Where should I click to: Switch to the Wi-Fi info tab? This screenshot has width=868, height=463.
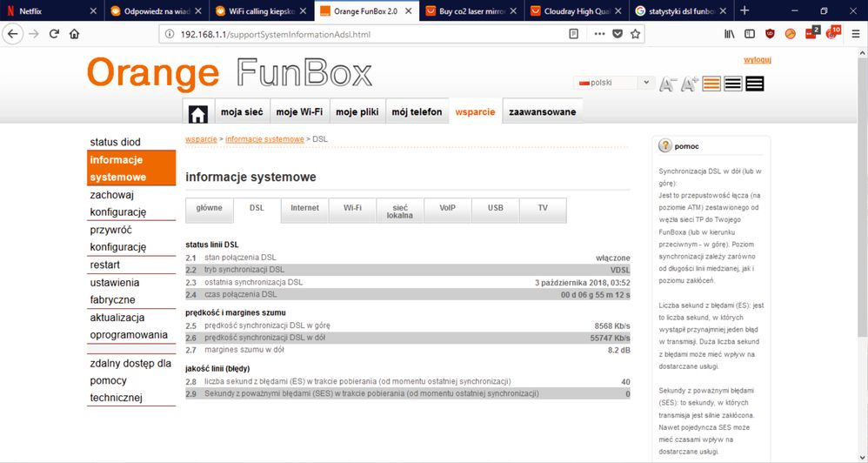(x=352, y=208)
